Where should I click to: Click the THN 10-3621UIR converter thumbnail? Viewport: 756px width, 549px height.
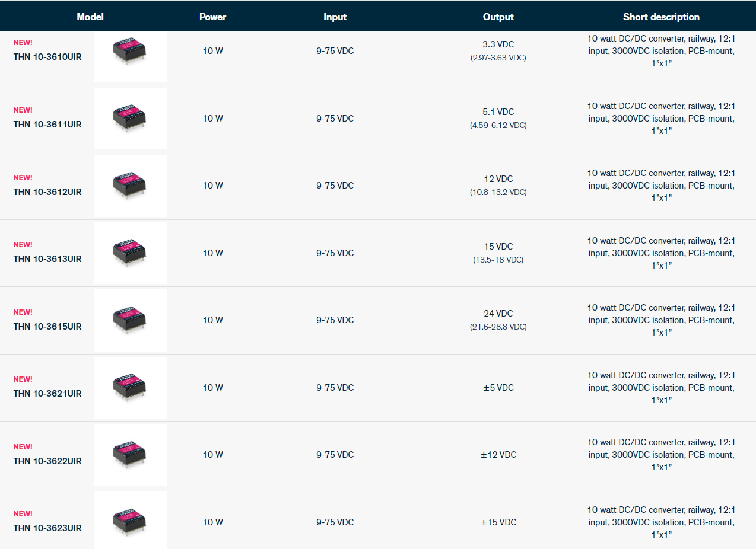click(x=130, y=387)
